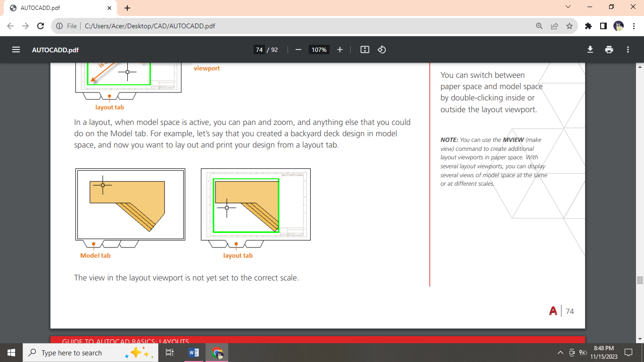Viewport: 644px width, 362px height.
Task: Open Task View on the taskbar
Action: (x=170, y=353)
